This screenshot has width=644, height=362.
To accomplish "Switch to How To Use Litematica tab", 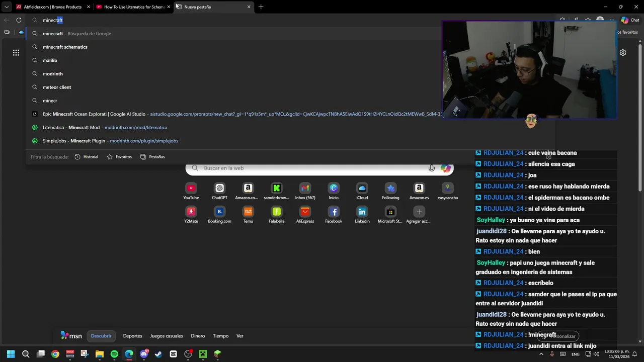I will [x=134, y=7].
